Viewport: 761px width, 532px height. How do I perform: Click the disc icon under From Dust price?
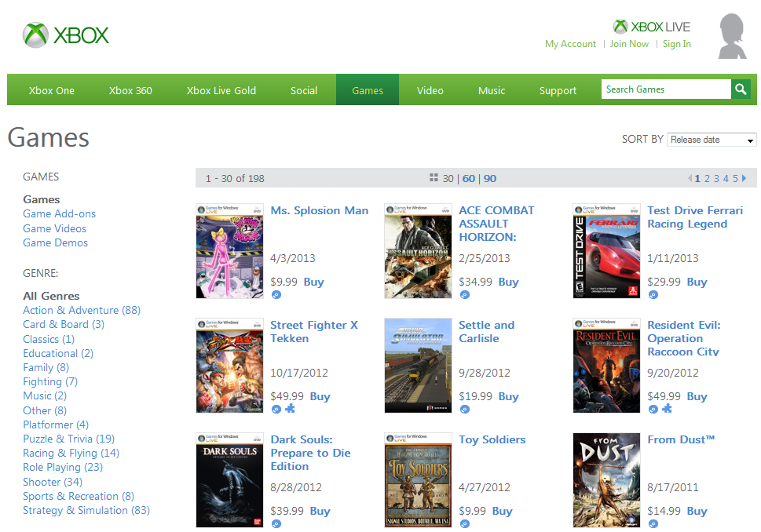point(653,523)
